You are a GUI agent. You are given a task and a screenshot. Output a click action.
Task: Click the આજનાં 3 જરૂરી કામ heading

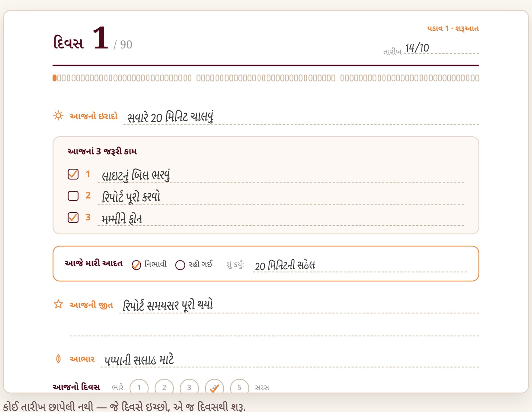[102, 152]
